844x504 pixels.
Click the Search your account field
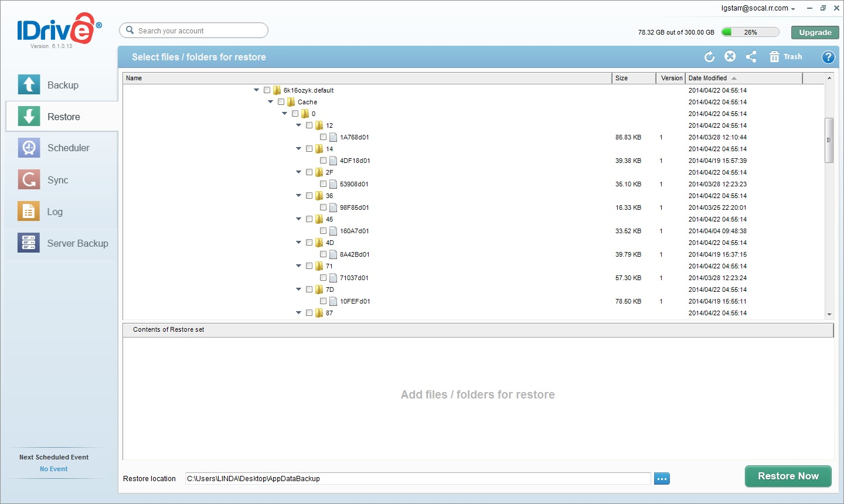193,30
